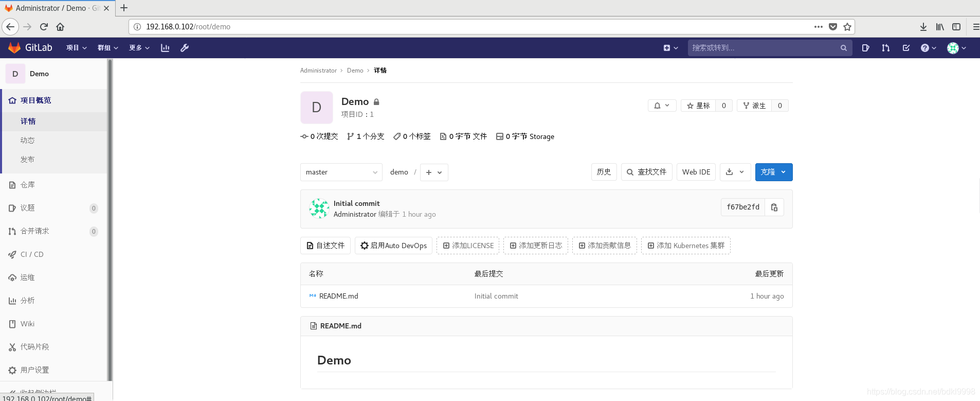
Task: Open the help question mark menu
Action: (928, 48)
